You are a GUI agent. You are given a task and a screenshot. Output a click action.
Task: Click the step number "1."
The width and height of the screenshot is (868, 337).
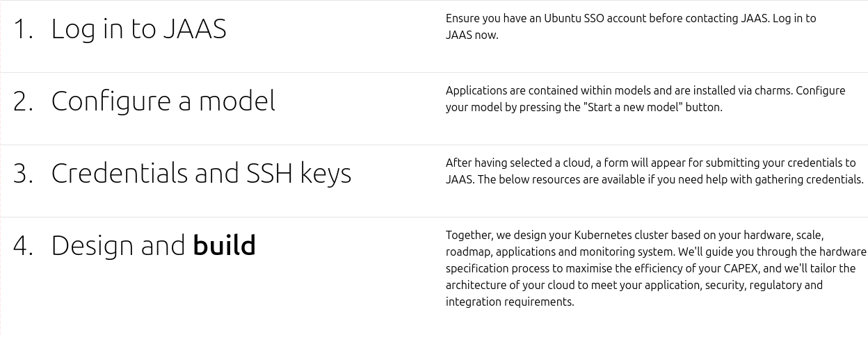pyautogui.click(x=23, y=29)
